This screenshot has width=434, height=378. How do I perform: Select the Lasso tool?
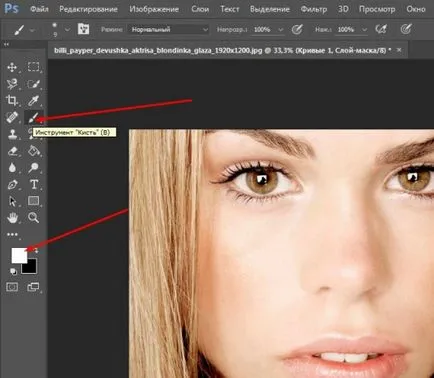(x=12, y=84)
